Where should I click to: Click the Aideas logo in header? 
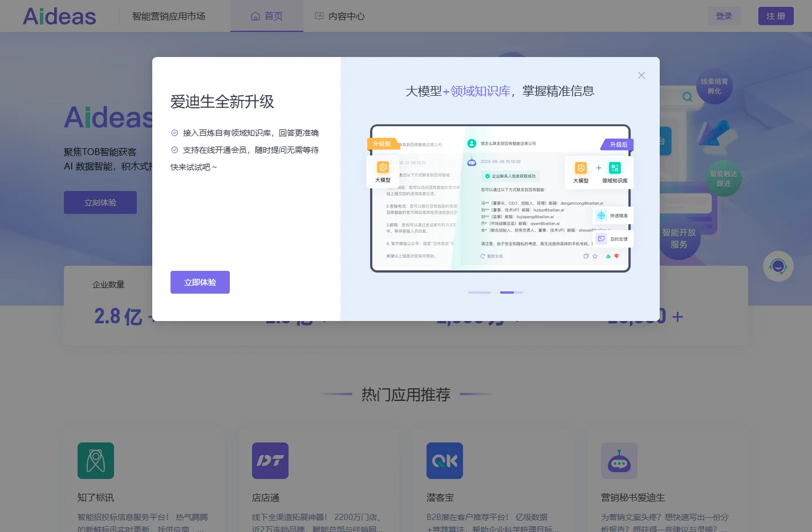(x=59, y=16)
